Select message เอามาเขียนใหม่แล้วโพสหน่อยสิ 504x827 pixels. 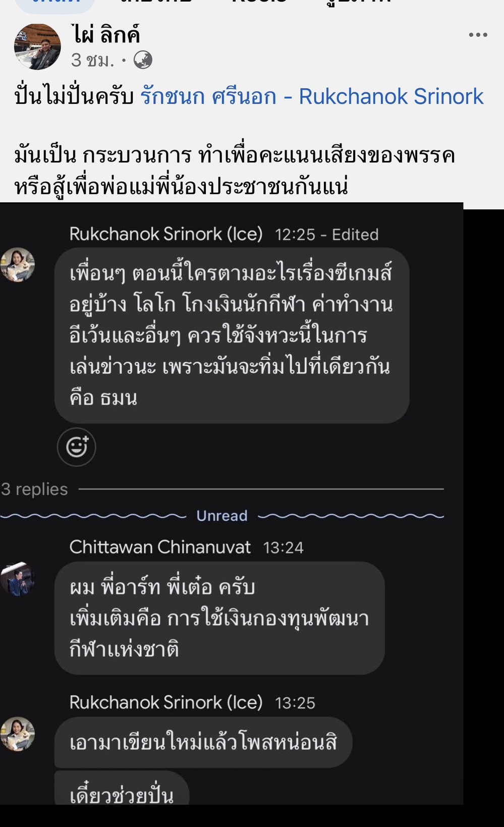pos(203,742)
